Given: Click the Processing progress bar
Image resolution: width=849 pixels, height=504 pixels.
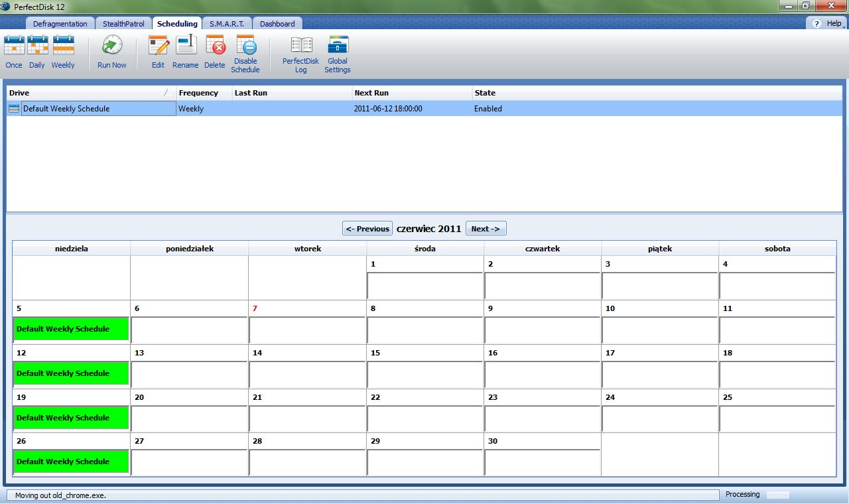Looking at the screenshot, I should coord(778,495).
